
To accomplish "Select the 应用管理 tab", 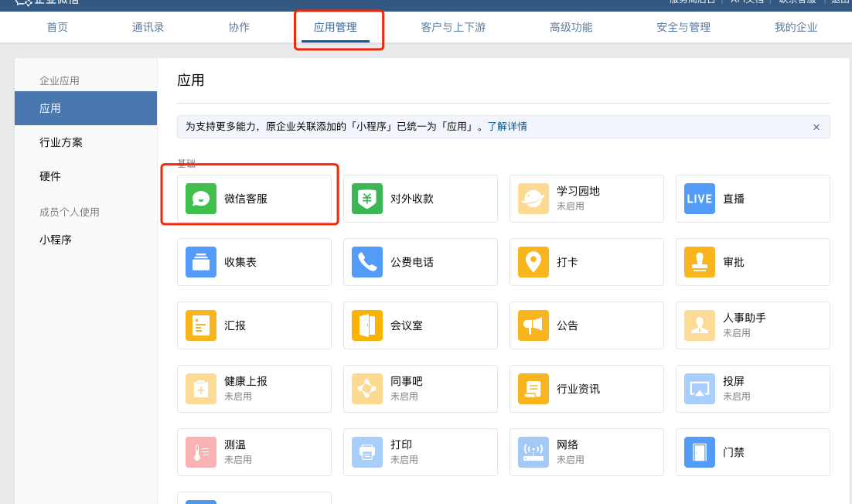I will tap(336, 27).
